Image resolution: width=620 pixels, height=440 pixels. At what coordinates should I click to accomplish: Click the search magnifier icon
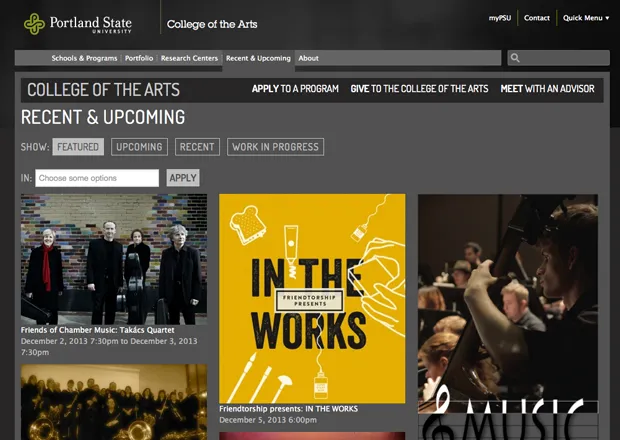tap(515, 58)
